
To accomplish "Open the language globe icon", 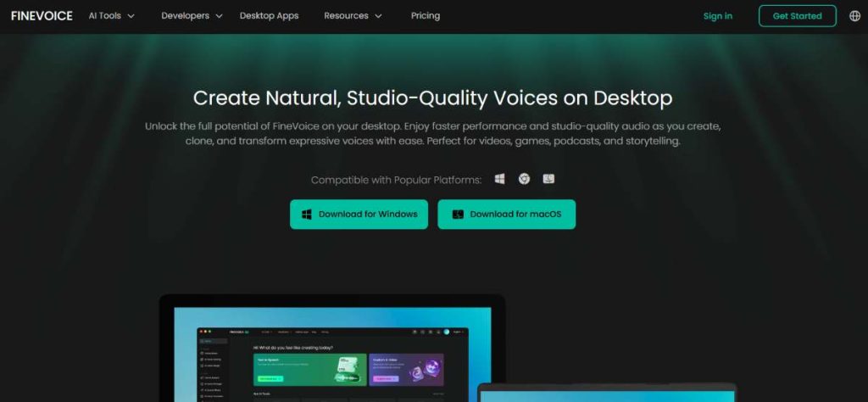I will coord(854,16).
